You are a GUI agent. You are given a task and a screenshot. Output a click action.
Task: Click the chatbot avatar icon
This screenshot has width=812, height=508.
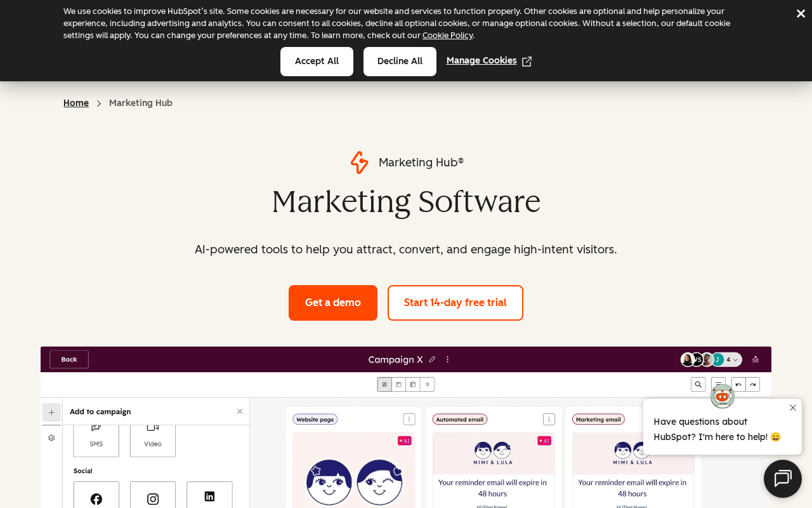tap(723, 396)
